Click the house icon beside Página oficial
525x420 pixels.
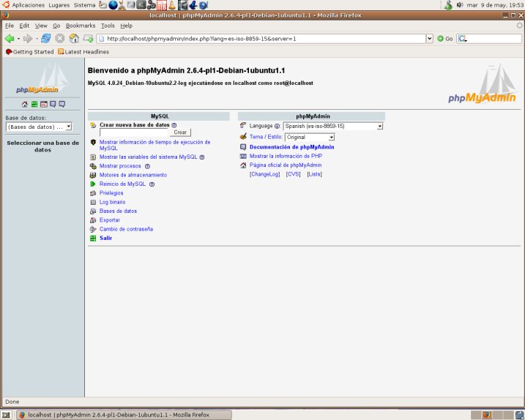click(x=243, y=165)
